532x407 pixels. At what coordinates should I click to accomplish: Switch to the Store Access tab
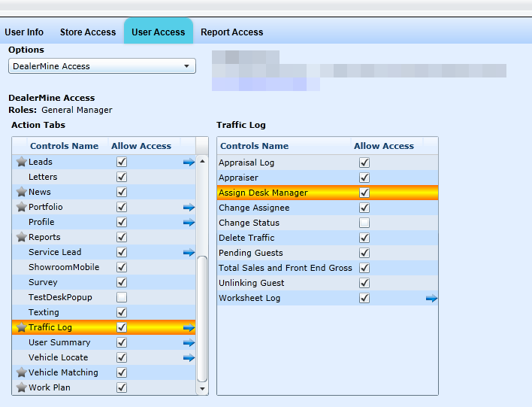pyautogui.click(x=88, y=32)
